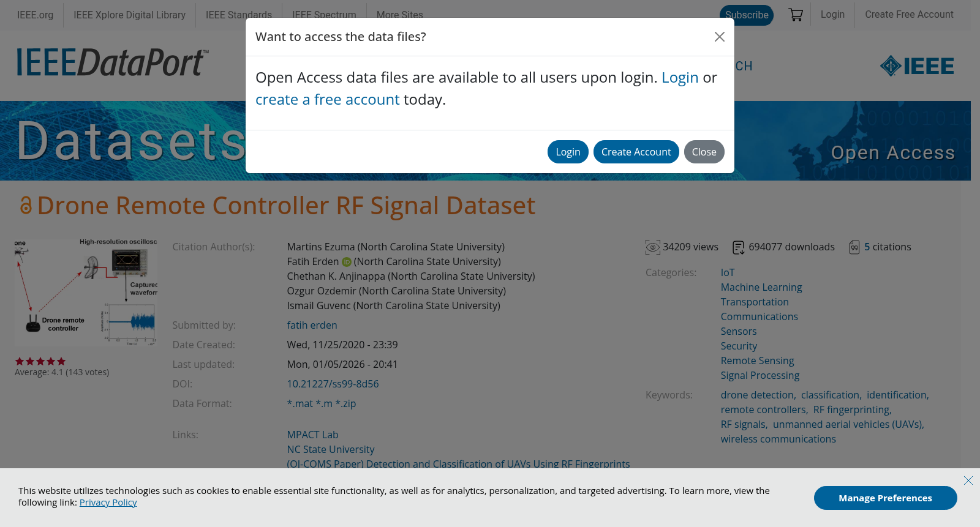This screenshot has height=527, width=980.
Task: Close the data files dialog with X
Action: (x=720, y=37)
